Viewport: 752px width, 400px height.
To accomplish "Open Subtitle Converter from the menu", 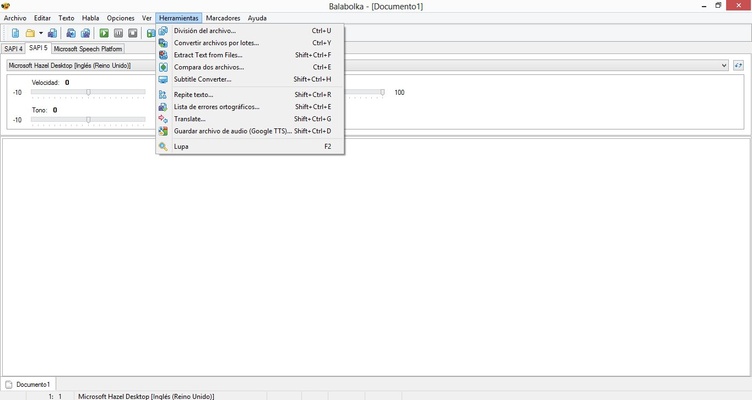I will [x=250, y=79].
